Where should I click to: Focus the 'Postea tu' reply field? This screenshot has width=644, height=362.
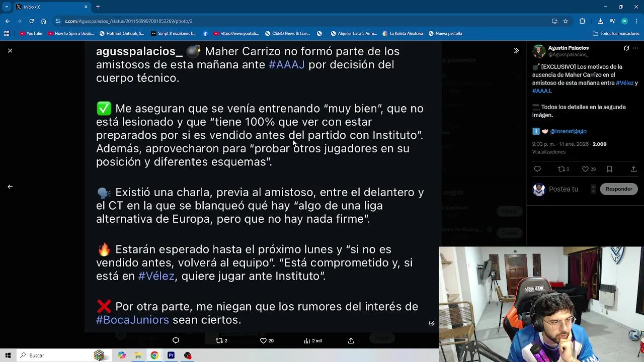pyautogui.click(x=563, y=189)
